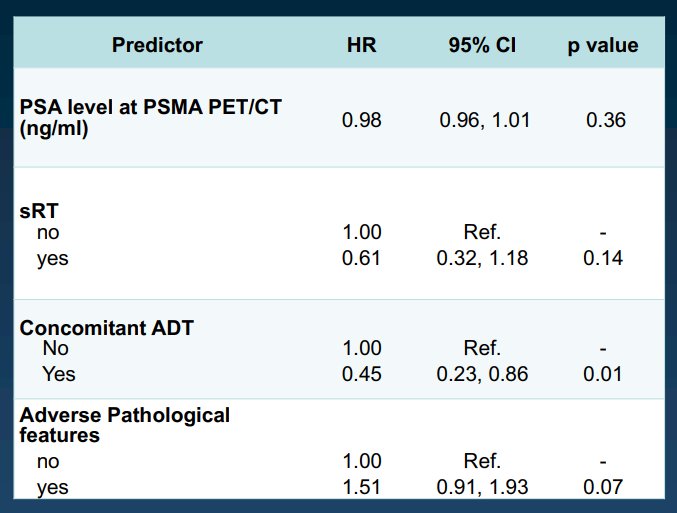Select the 0.01 p value
Screen dimensions: 677x513
coord(603,374)
